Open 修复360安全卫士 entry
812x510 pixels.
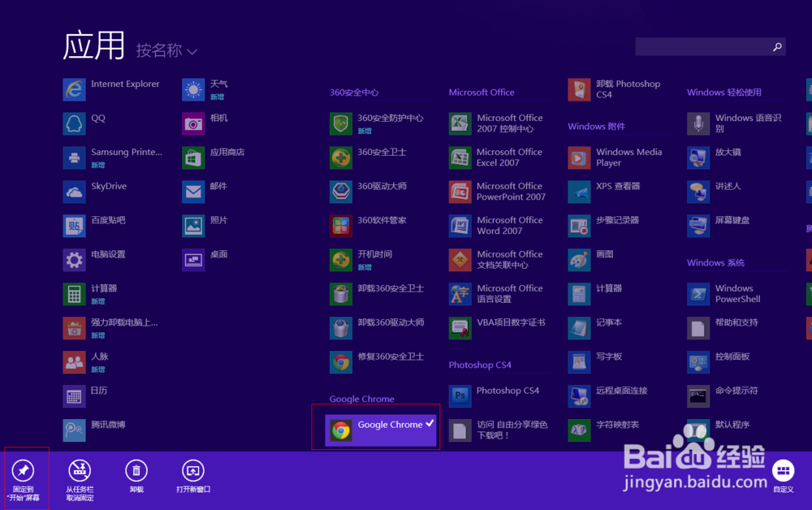(378, 362)
